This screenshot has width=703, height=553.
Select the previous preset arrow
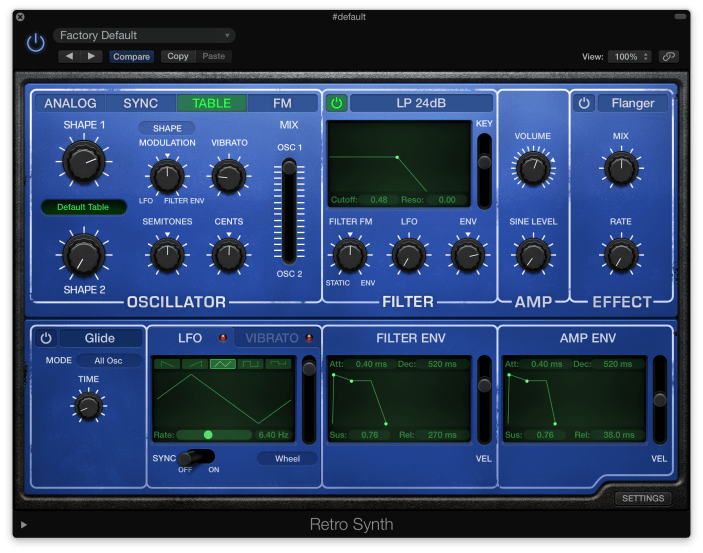(69, 57)
